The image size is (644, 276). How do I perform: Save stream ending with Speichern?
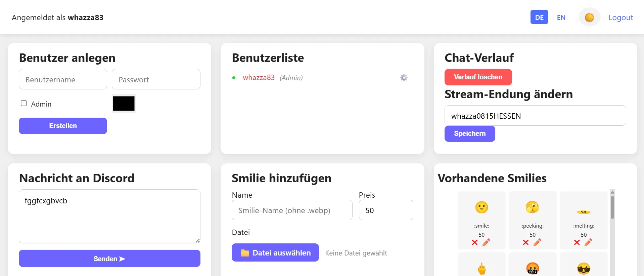(x=469, y=133)
